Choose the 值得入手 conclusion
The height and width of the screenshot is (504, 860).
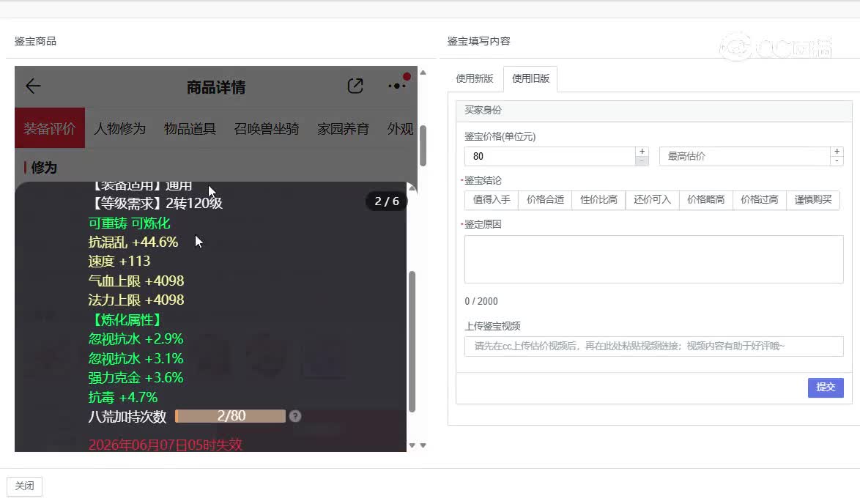[492, 200]
